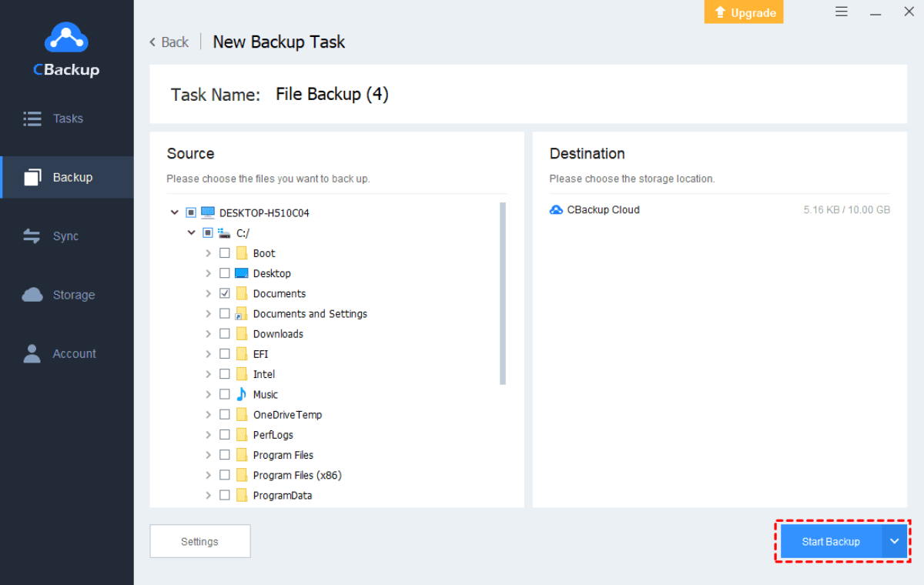This screenshot has height=585, width=924.
Task: Click the C:/ drive icon
Action: tap(225, 232)
